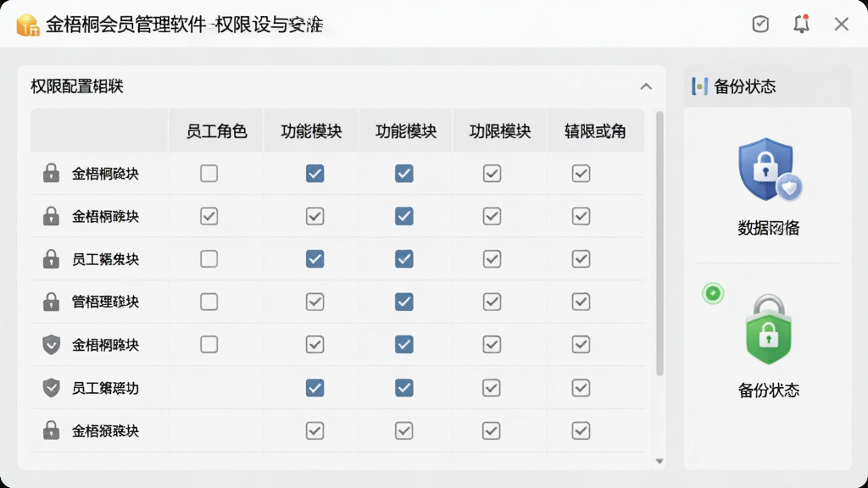The height and width of the screenshot is (488, 868).
Task: Click the 数据网络 label under the shield
Action: point(768,228)
